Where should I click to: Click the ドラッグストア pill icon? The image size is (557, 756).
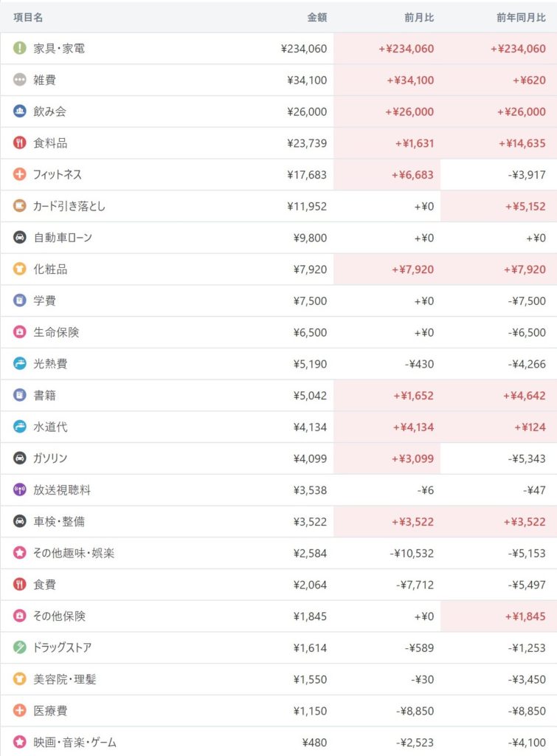(x=20, y=647)
